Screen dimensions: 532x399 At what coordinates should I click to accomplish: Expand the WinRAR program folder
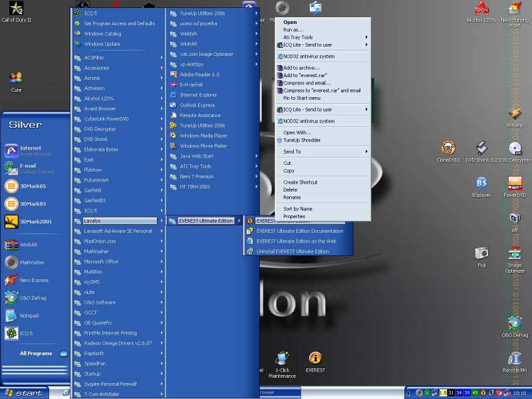213,44
